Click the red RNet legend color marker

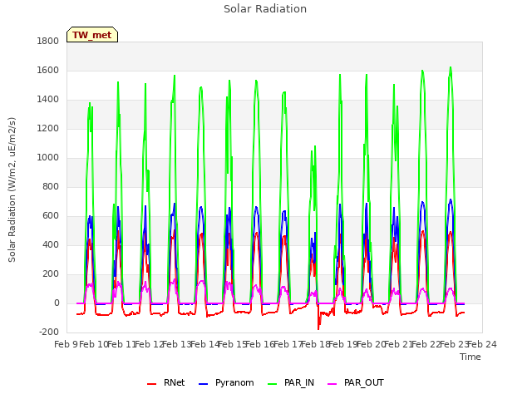tap(151, 384)
